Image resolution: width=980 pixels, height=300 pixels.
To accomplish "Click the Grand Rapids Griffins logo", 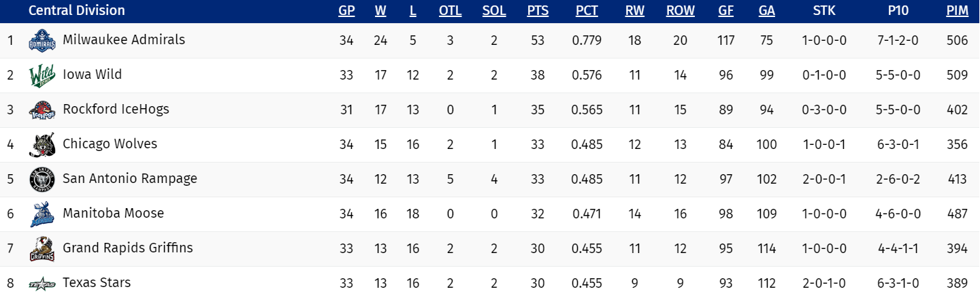I will tap(41, 249).
